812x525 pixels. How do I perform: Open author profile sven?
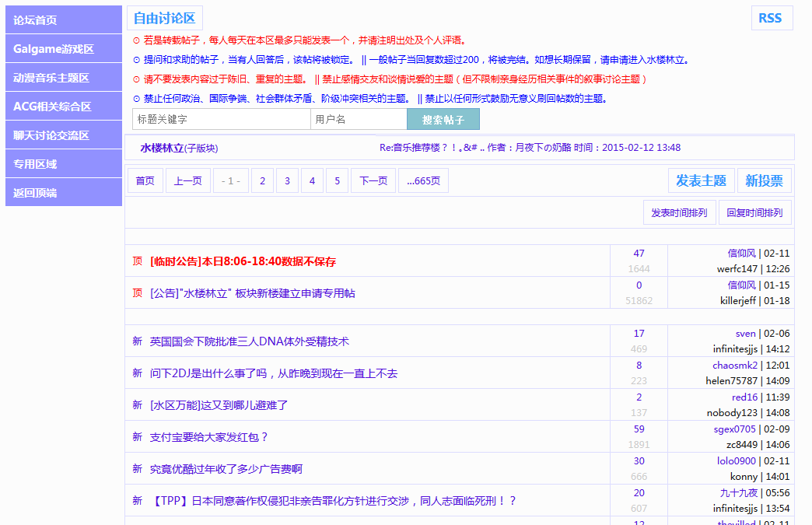coord(746,334)
